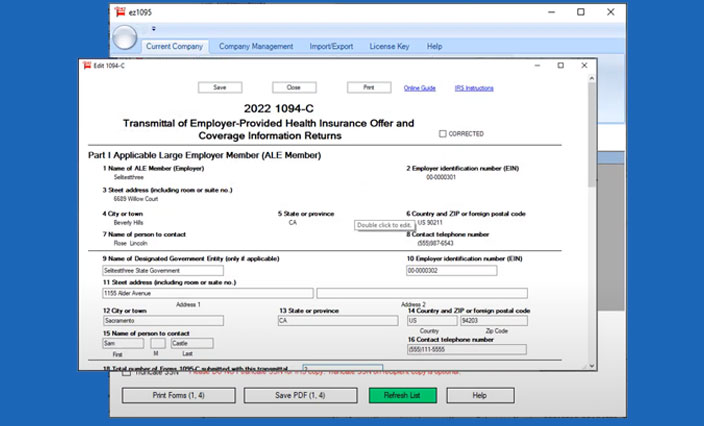Click ZIP text US 90211

point(430,223)
